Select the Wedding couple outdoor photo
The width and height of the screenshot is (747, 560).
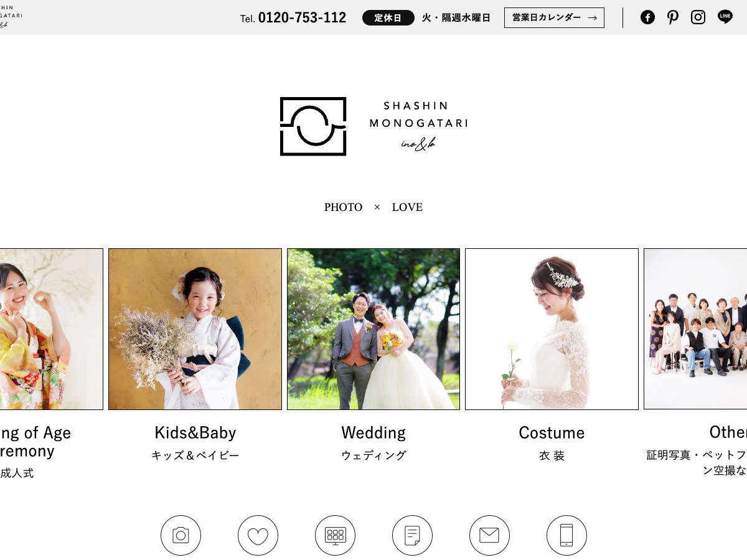point(374,329)
